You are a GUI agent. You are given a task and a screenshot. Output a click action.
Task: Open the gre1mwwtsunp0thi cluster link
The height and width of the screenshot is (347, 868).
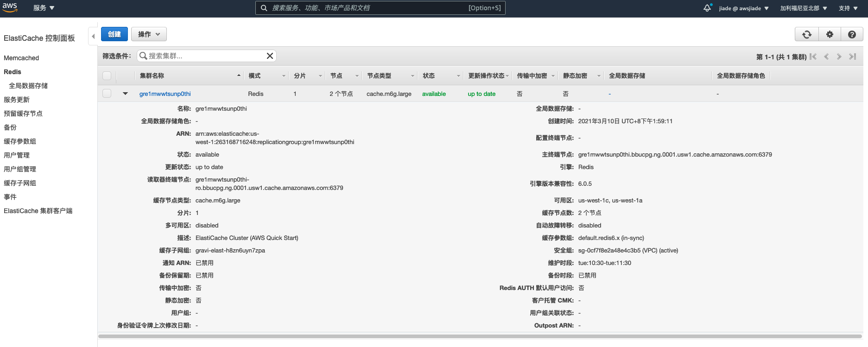coord(165,94)
